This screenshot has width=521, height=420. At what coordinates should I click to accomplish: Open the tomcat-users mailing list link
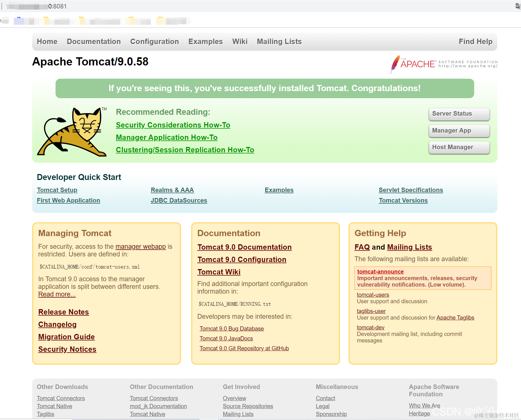(x=373, y=295)
